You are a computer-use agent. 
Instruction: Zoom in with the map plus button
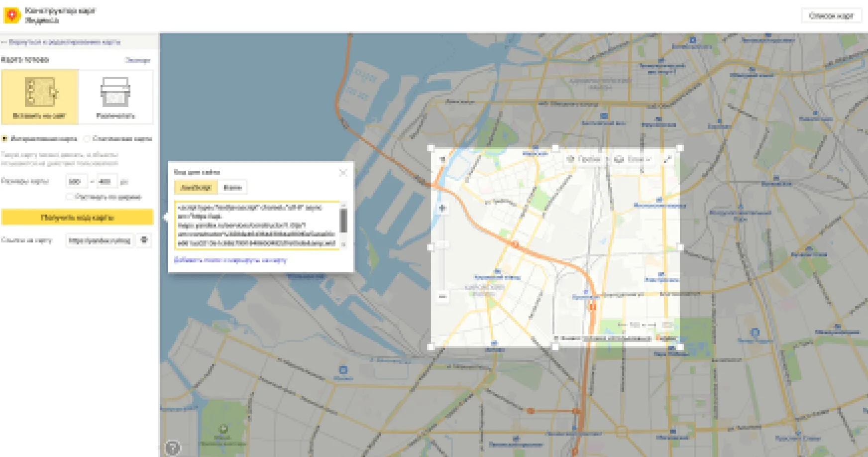442,208
